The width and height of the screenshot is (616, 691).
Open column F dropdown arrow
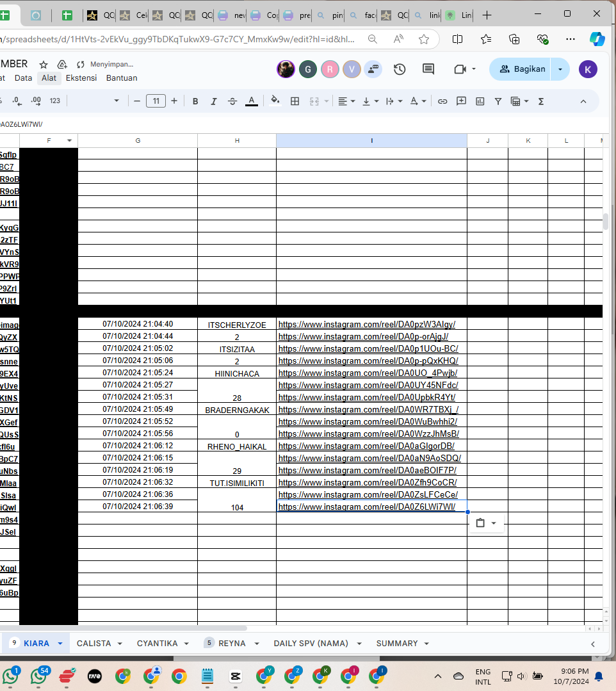[69, 141]
